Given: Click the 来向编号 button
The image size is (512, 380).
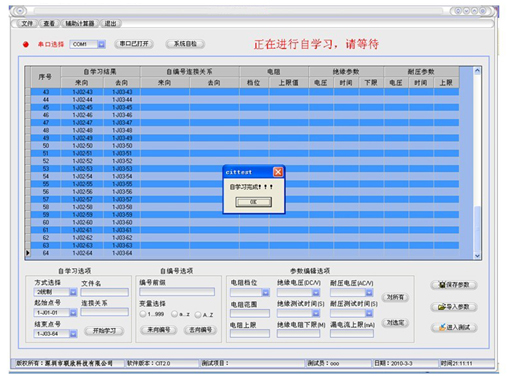Looking at the screenshot, I should coord(159,330).
